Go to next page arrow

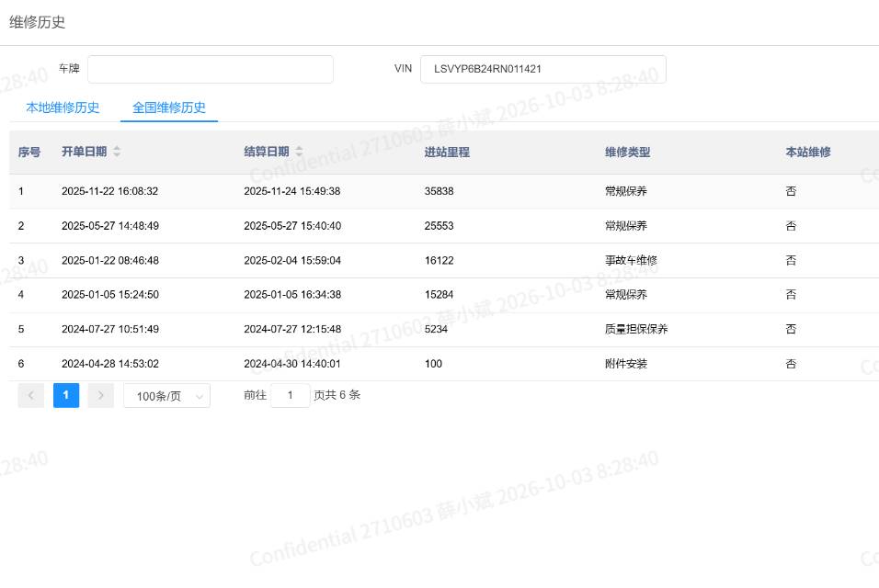[101, 395]
